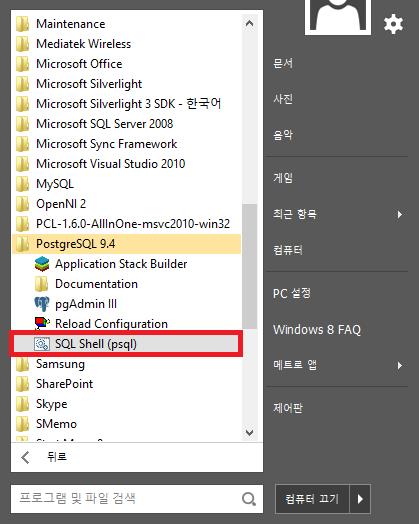Open 문서 from the right pane

[x=283, y=63]
